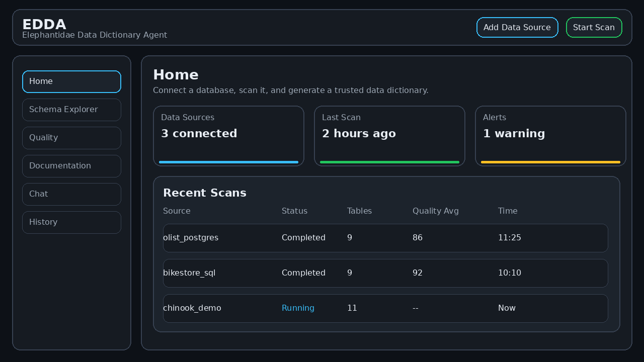Image resolution: width=644 pixels, height=362 pixels.
Task: Click the orange progress bar under Alerts
Action: click(550, 162)
